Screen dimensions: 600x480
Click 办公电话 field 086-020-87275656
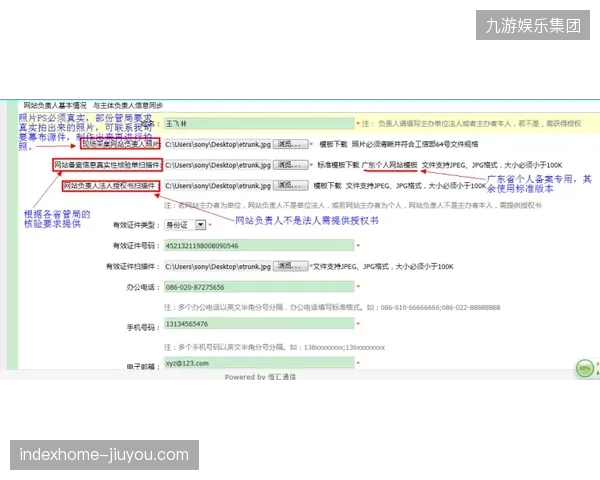259,287
